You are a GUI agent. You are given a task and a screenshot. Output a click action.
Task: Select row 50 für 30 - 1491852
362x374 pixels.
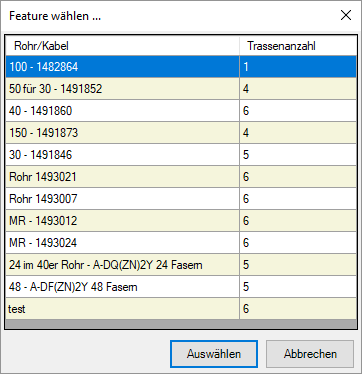tap(181, 89)
